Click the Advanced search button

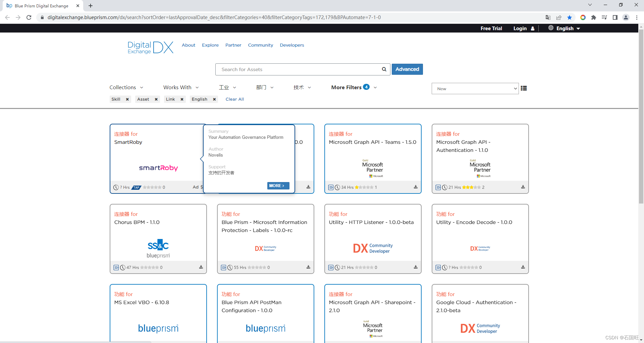(x=407, y=69)
